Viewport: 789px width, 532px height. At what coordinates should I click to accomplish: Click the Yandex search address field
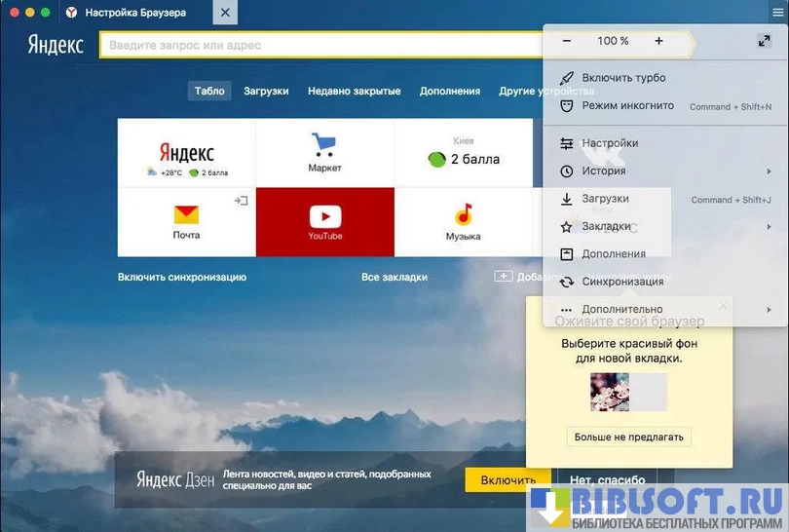coord(321,45)
